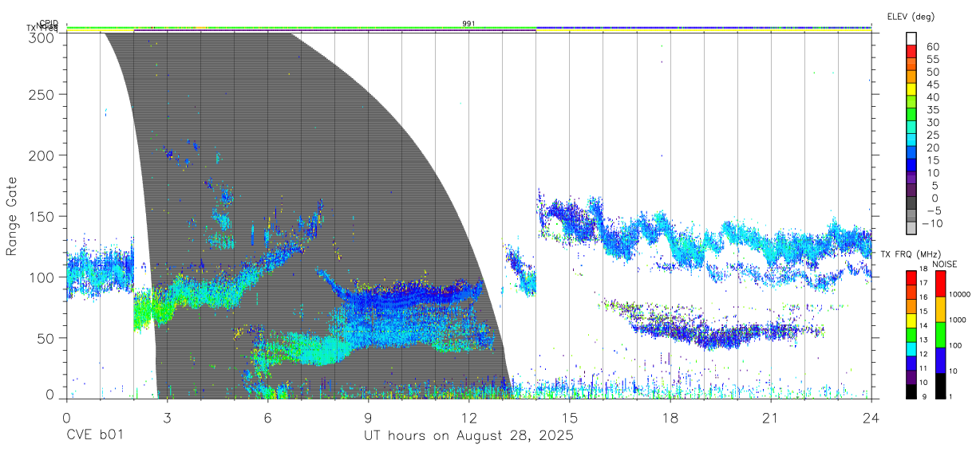This screenshot has width=980, height=452.
Task: Click the colored status strip above the plot
Action: point(469,29)
